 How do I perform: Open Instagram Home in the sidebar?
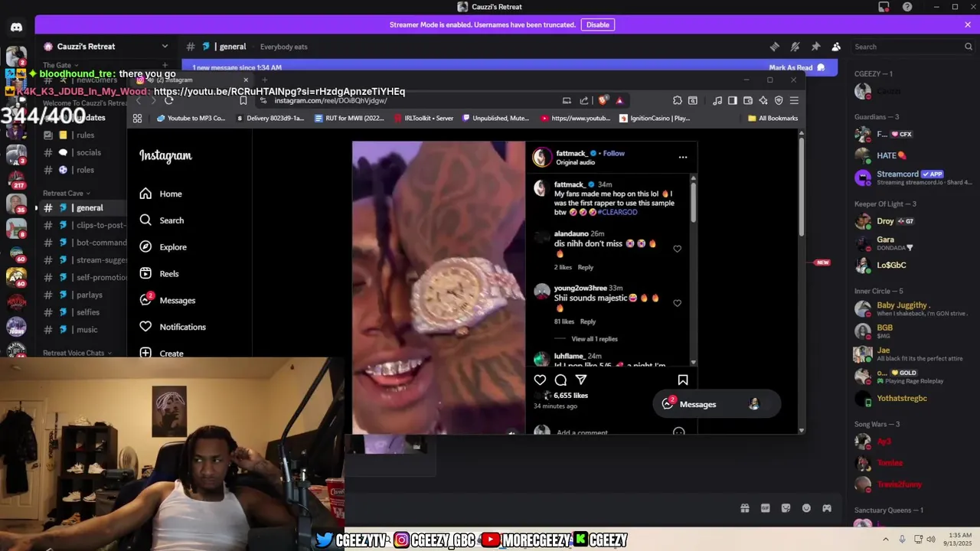click(x=161, y=194)
